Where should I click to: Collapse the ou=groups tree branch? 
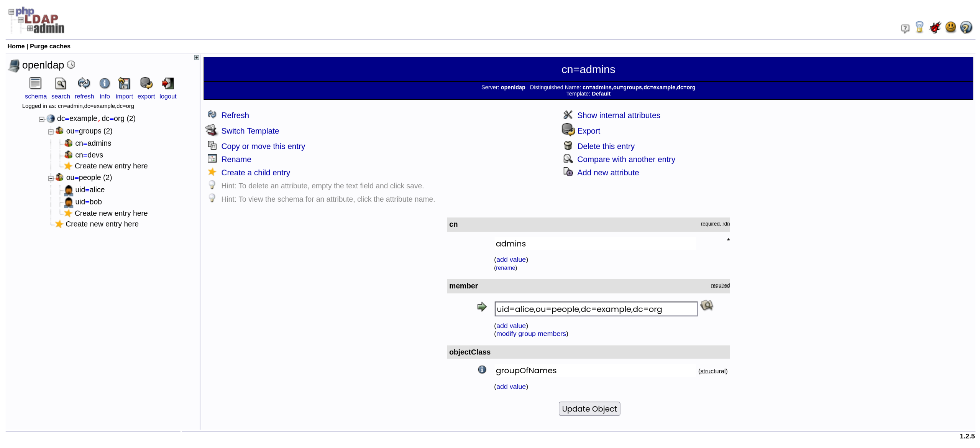(51, 132)
